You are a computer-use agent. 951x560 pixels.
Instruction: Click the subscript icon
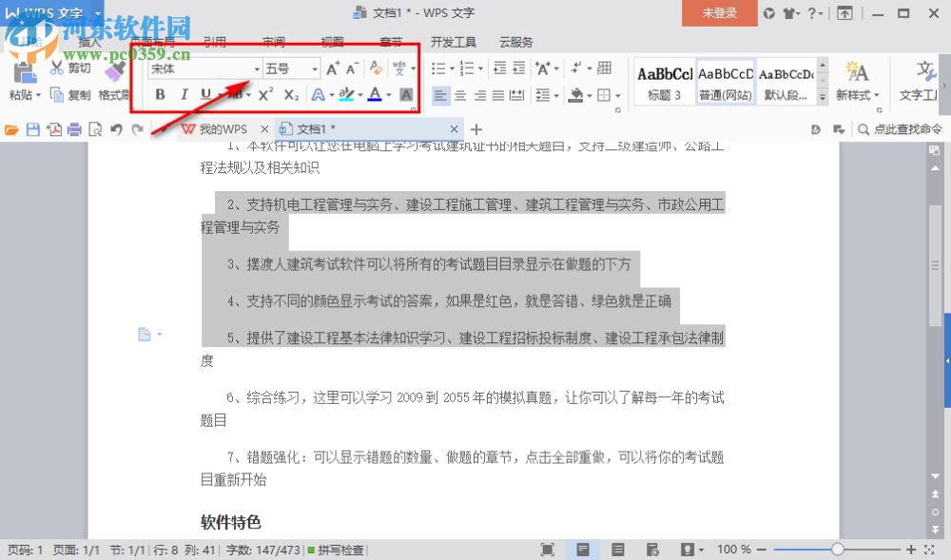pyautogui.click(x=291, y=93)
